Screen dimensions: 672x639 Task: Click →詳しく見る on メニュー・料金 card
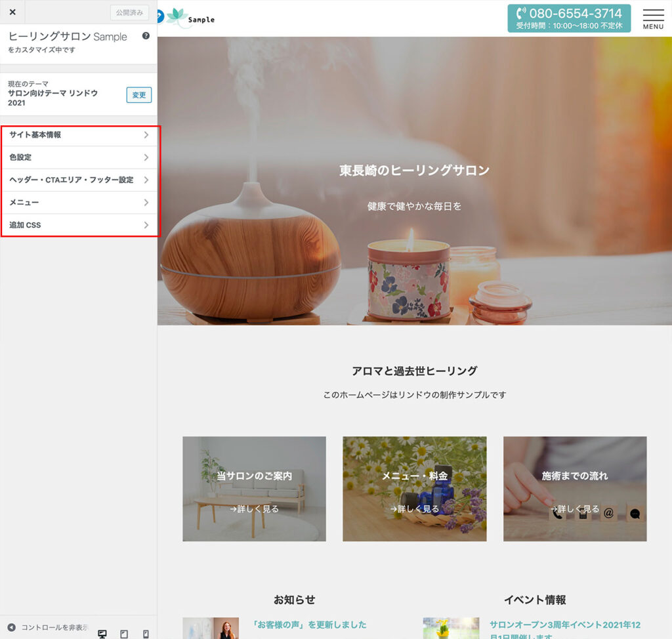415,508
